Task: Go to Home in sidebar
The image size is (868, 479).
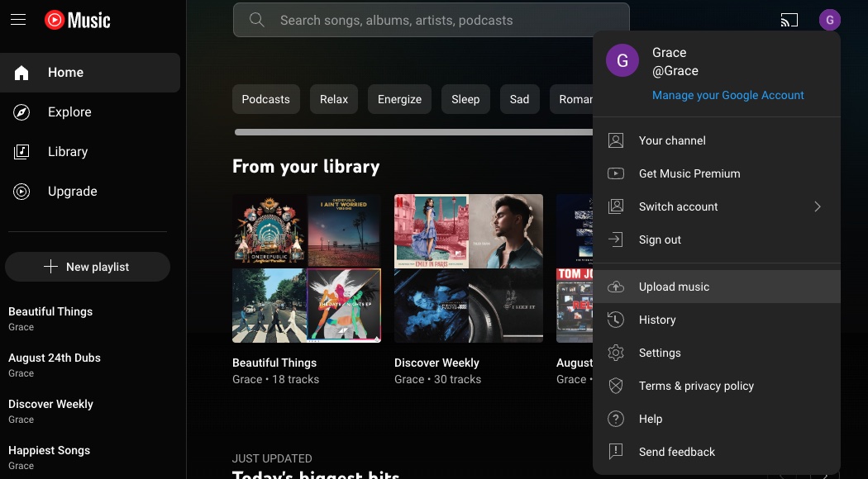Action: (x=90, y=73)
